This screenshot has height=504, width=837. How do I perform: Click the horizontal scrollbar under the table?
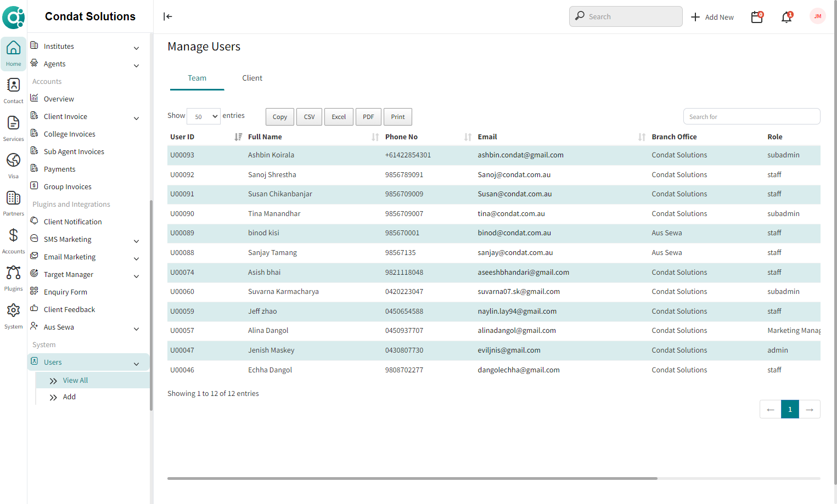click(412, 478)
